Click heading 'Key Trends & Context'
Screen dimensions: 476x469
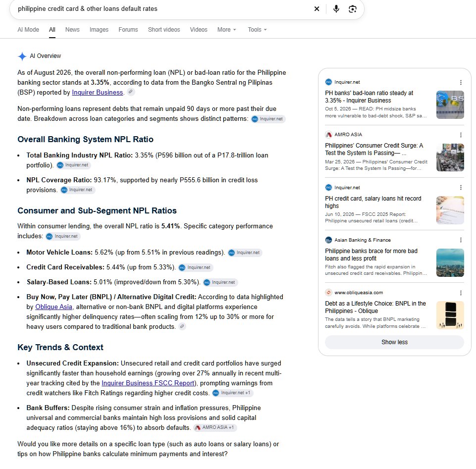pos(60,347)
